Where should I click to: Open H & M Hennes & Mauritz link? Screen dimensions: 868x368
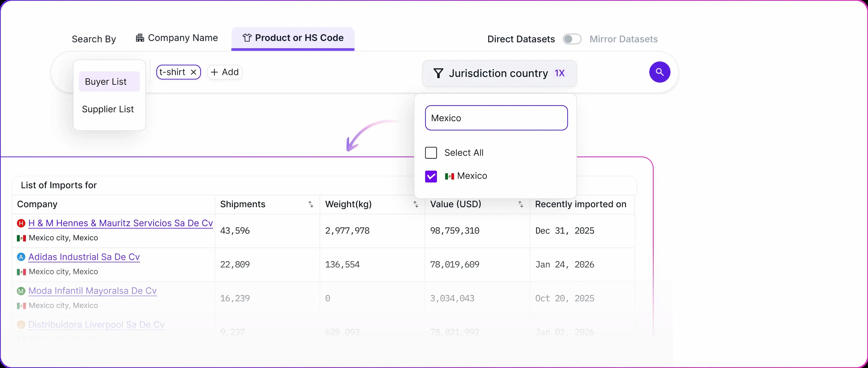[x=121, y=223]
